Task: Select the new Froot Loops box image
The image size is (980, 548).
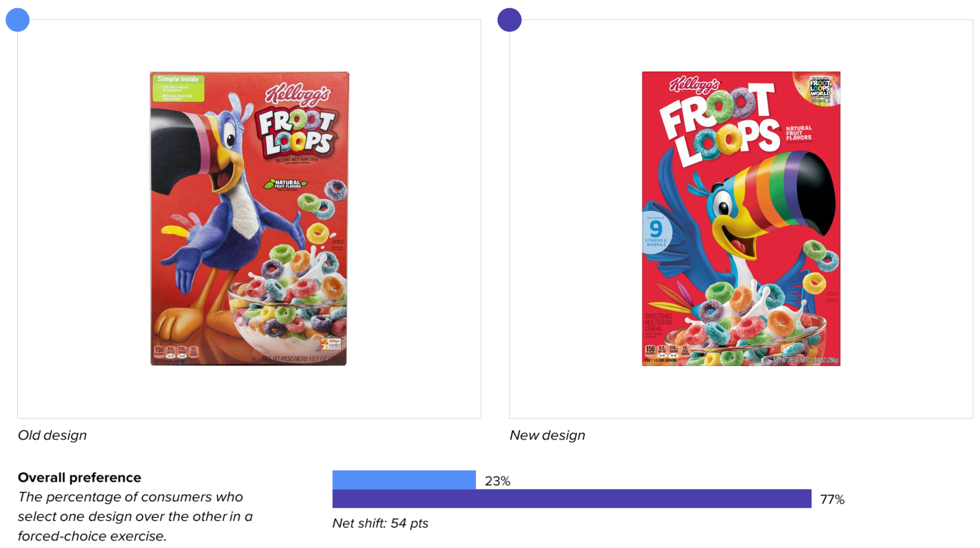Action: coord(741,218)
